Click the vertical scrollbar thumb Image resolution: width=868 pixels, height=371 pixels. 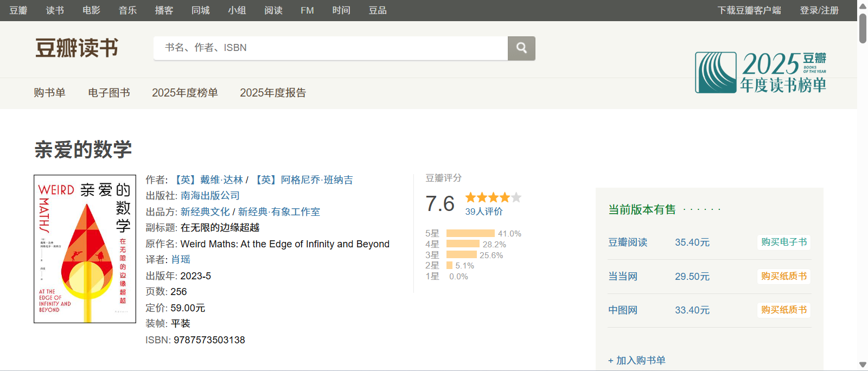tap(863, 28)
